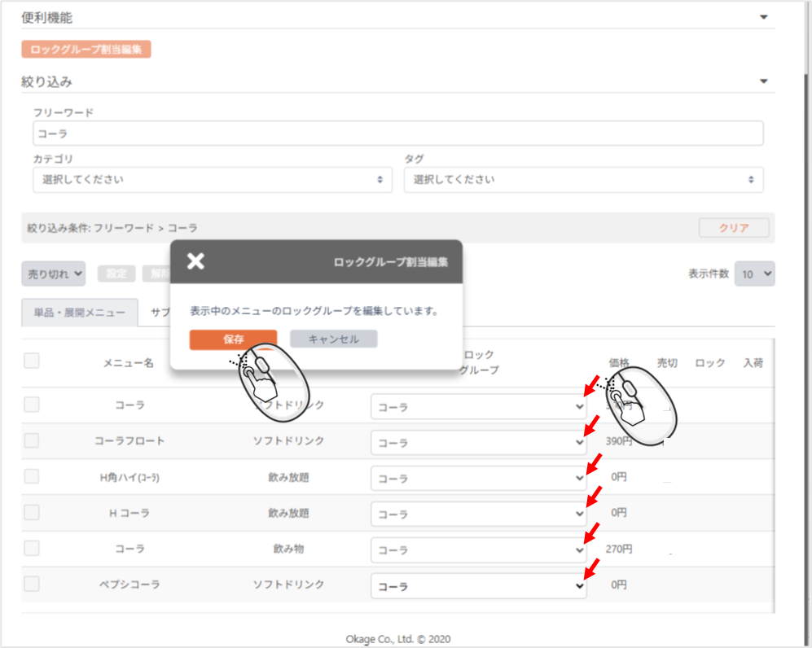Check the ペプシコーラ row checkbox
The height and width of the screenshot is (648, 812).
tap(32, 584)
